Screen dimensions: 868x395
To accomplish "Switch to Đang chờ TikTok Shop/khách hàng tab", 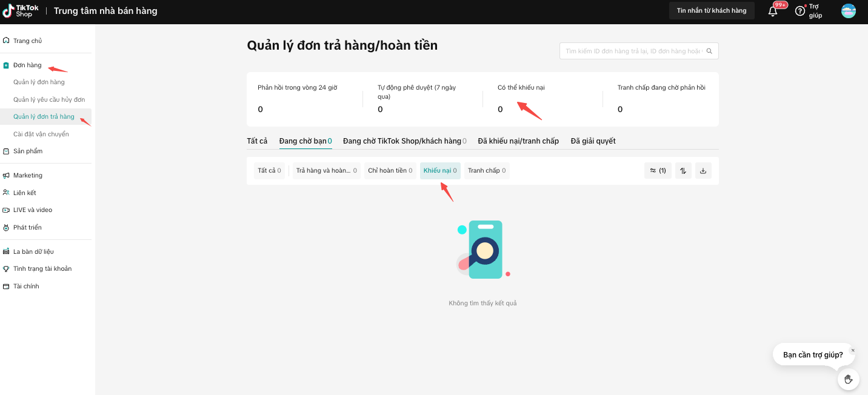I will [405, 141].
